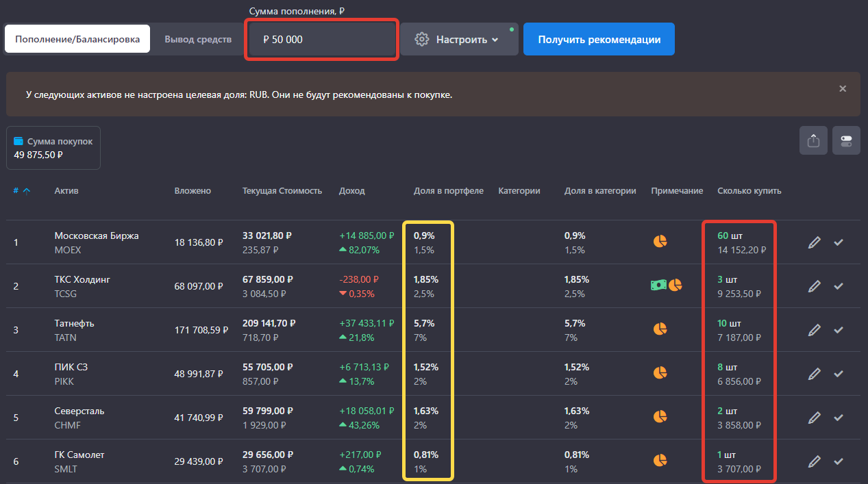Click the pie chart note icon for ГК Самолет

click(660, 460)
